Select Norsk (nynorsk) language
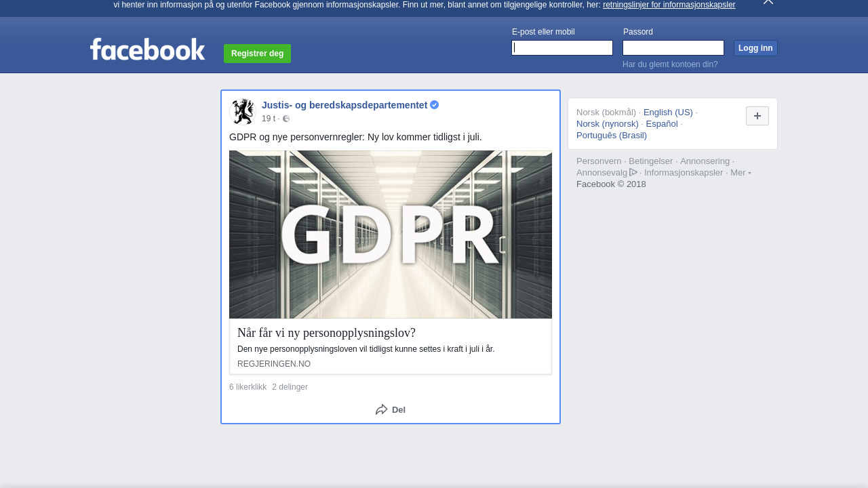This screenshot has width=868, height=488. [x=608, y=124]
